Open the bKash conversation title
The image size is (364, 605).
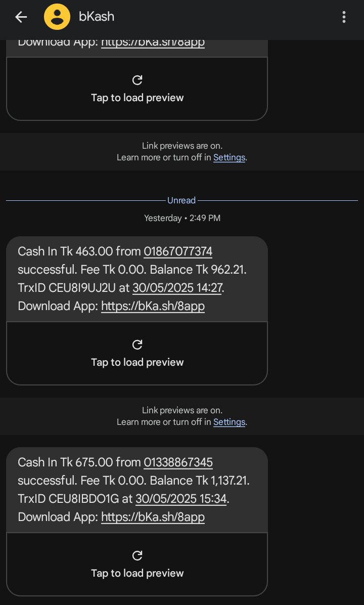[x=97, y=17]
